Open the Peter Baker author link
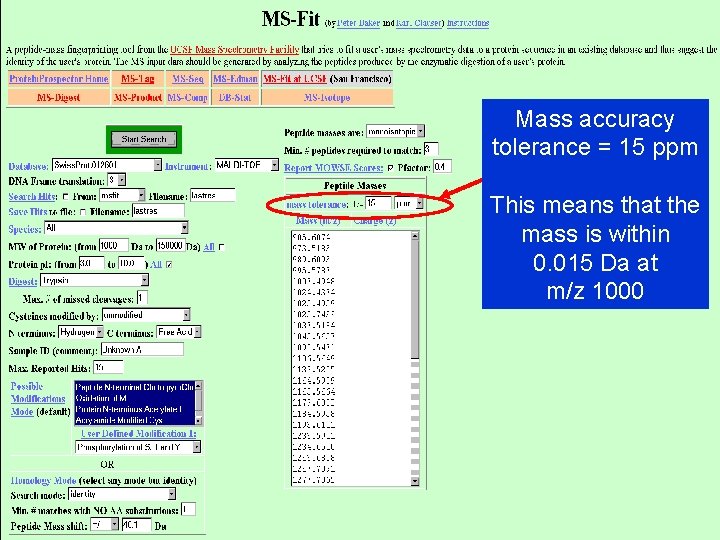Viewport: 720px width, 540px height. 358,23
